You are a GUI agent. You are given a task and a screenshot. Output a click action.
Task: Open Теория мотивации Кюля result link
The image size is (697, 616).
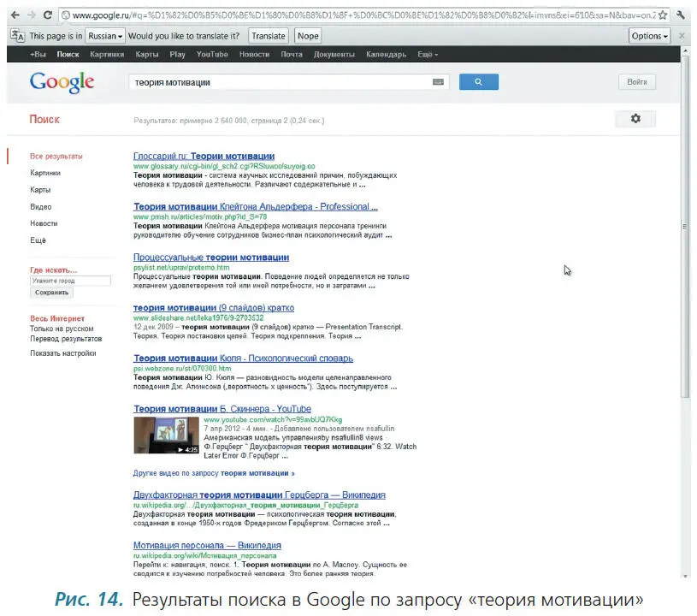244,358
